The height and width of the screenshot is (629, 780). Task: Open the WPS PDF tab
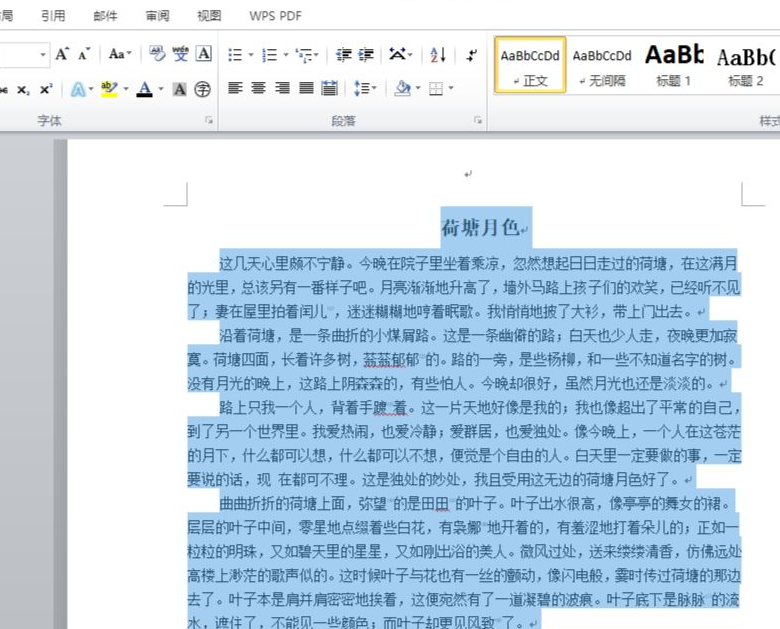pos(276,16)
